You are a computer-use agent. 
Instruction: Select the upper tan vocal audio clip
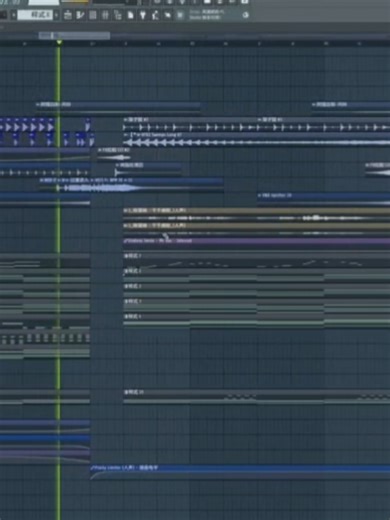point(256,215)
